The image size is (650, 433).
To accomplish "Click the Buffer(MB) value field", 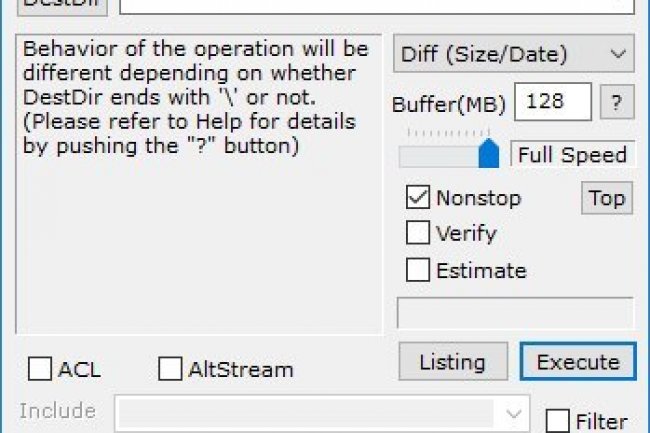I will (552, 102).
